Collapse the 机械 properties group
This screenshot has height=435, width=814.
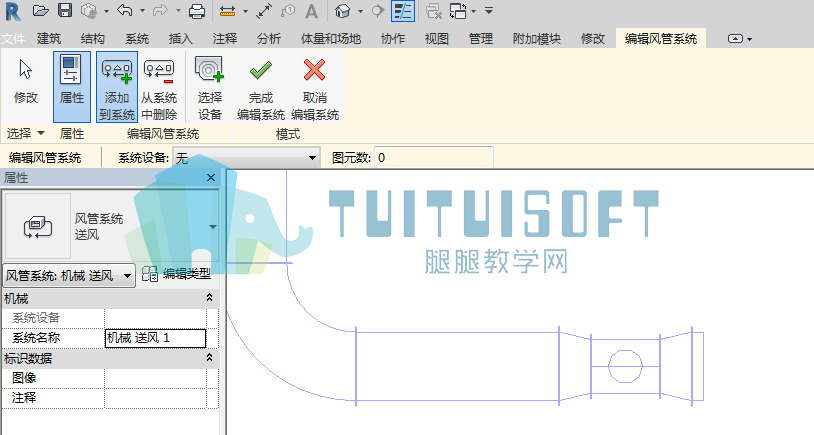click(210, 297)
